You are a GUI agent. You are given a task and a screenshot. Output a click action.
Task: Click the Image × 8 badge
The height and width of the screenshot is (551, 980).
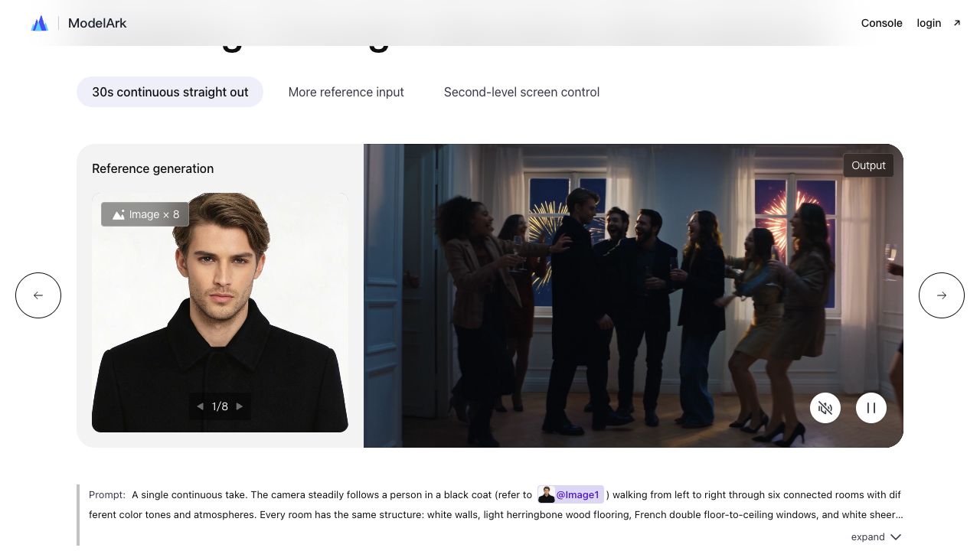pyautogui.click(x=145, y=214)
